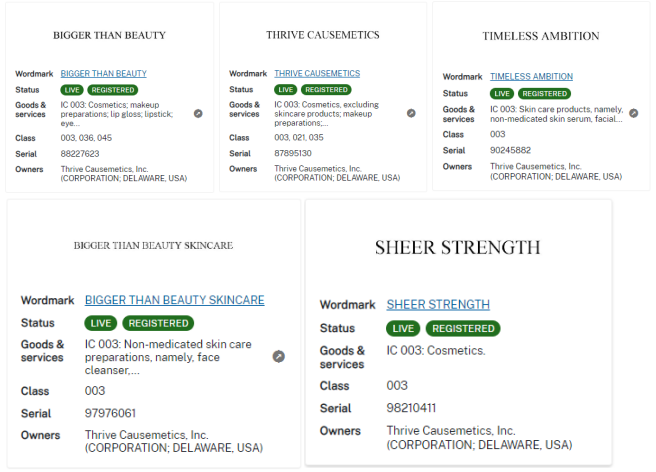Click serial number 90245882
The image size is (656, 472).
click(510, 150)
